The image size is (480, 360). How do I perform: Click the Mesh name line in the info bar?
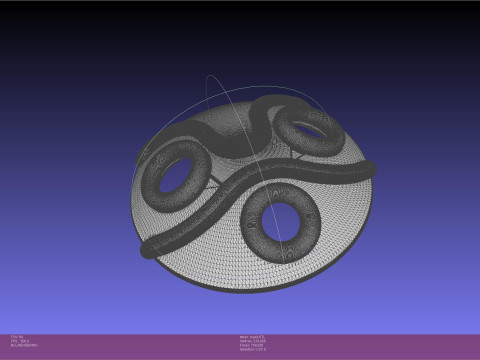point(253,337)
